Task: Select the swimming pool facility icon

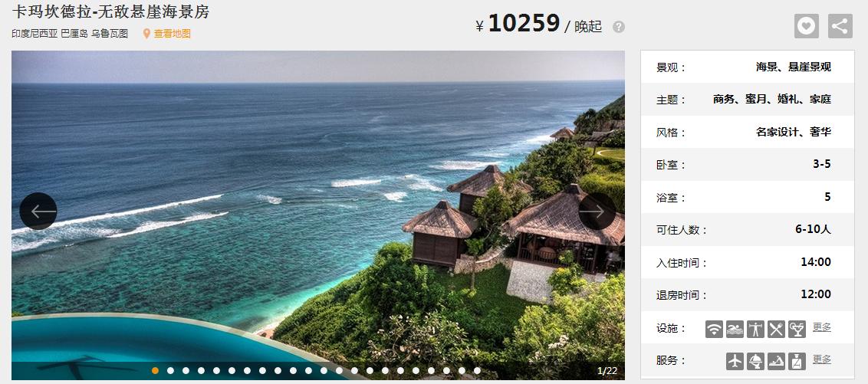Action: pos(735,329)
